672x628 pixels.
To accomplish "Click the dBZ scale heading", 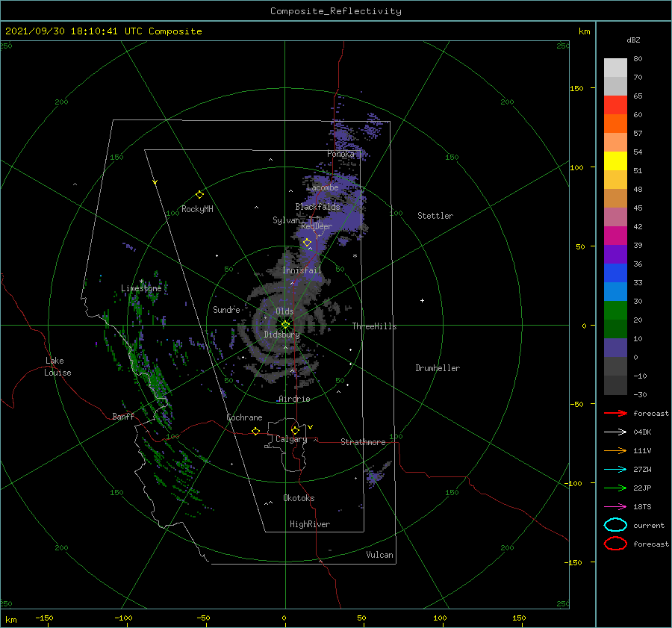I will tap(633, 40).
